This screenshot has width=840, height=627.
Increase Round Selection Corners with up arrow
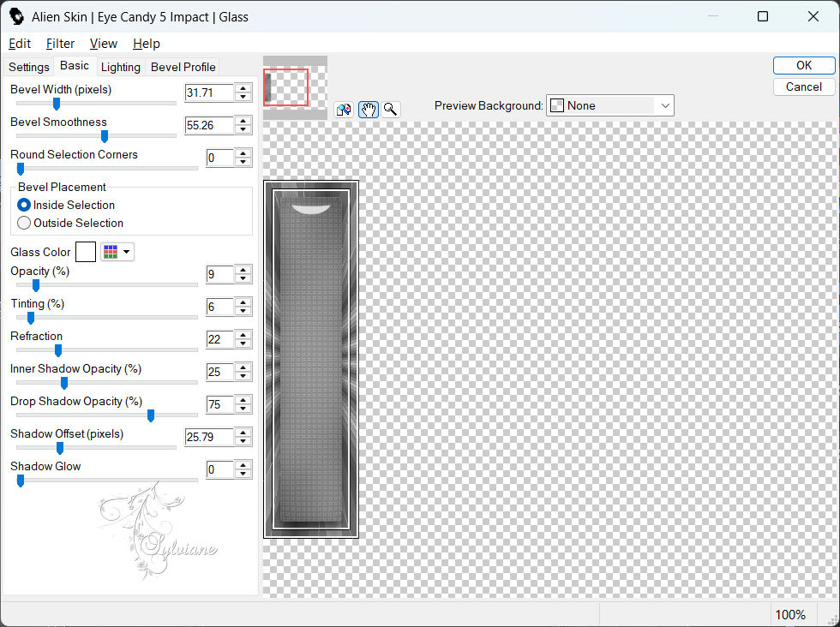tap(243, 153)
